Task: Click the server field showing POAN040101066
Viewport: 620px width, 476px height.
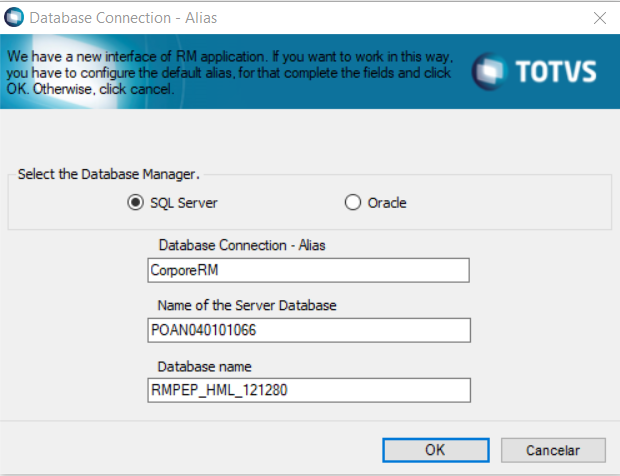Action: pos(308,330)
